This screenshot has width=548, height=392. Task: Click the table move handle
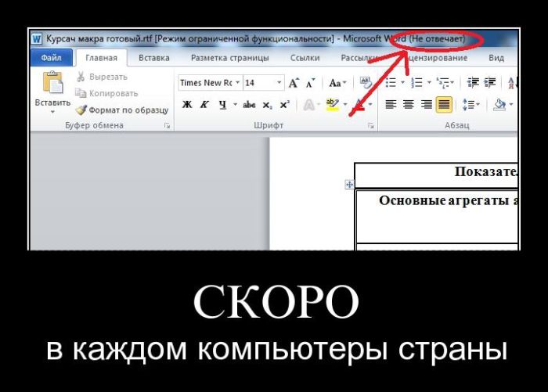click(x=349, y=185)
